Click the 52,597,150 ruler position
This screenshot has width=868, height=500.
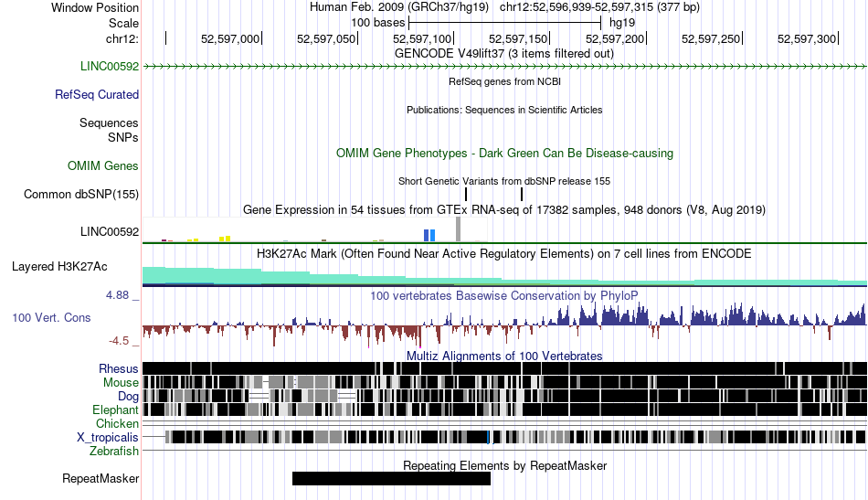pos(518,38)
